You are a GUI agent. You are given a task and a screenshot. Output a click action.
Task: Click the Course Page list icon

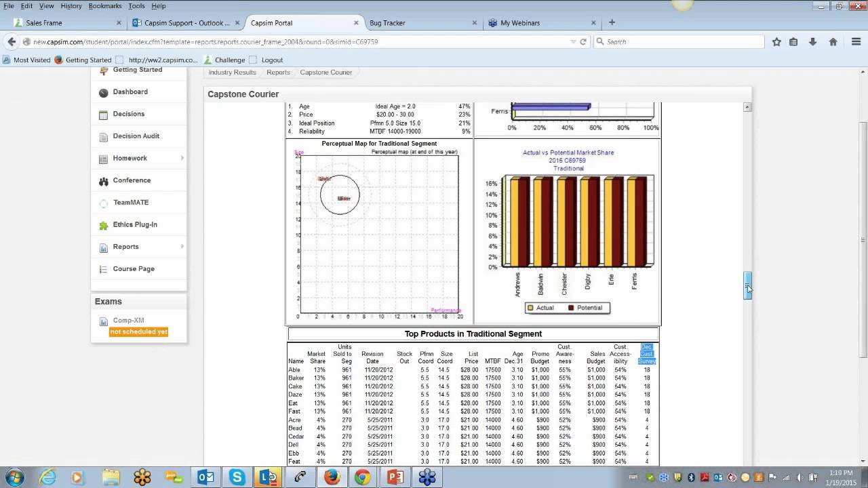[103, 269]
